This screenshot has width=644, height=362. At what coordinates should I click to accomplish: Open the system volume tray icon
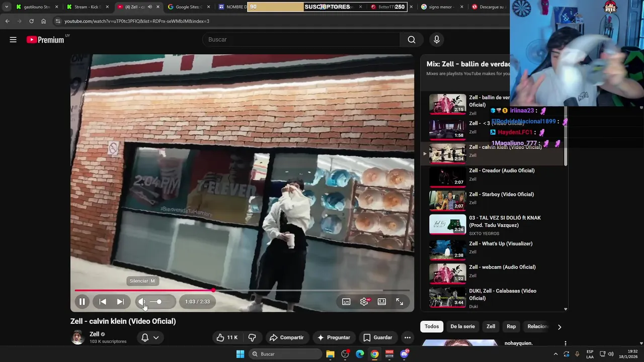coord(610,354)
